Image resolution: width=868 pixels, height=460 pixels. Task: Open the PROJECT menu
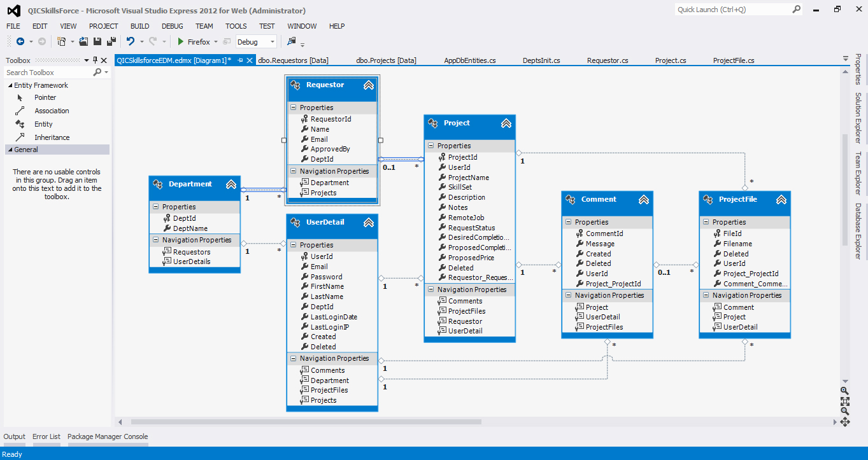coord(104,26)
